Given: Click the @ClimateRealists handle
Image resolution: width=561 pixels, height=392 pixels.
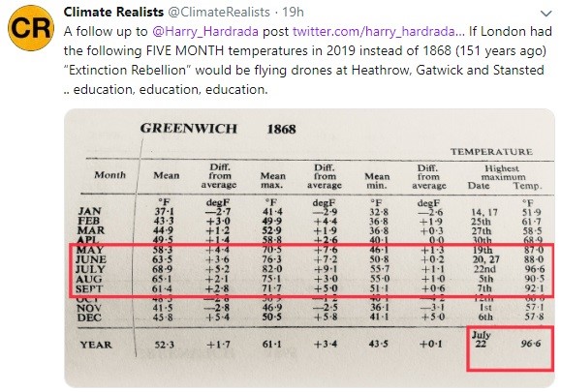Looking at the screenshot, I should pyautogui.click(x=219, y=13).
